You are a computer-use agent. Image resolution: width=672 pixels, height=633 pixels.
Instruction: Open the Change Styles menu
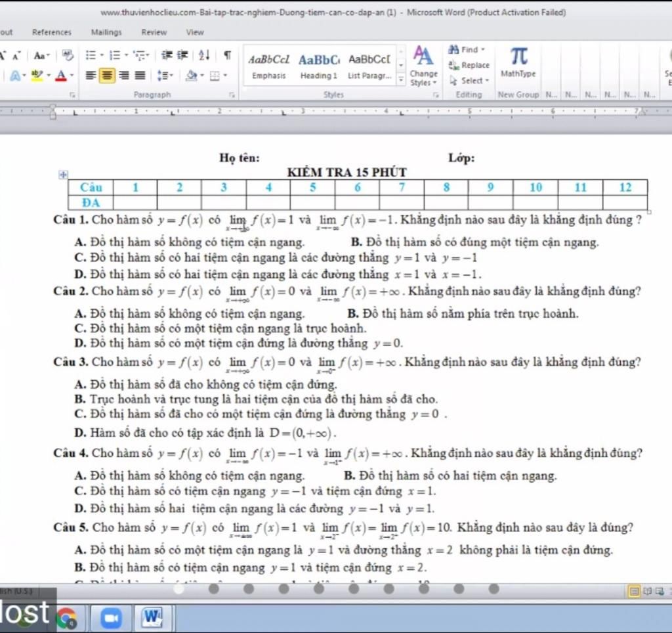(x=423, y=66)
